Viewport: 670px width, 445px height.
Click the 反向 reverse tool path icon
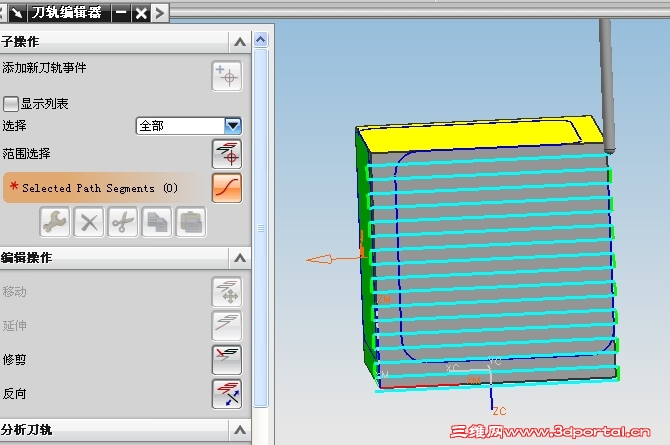[227, 394]
